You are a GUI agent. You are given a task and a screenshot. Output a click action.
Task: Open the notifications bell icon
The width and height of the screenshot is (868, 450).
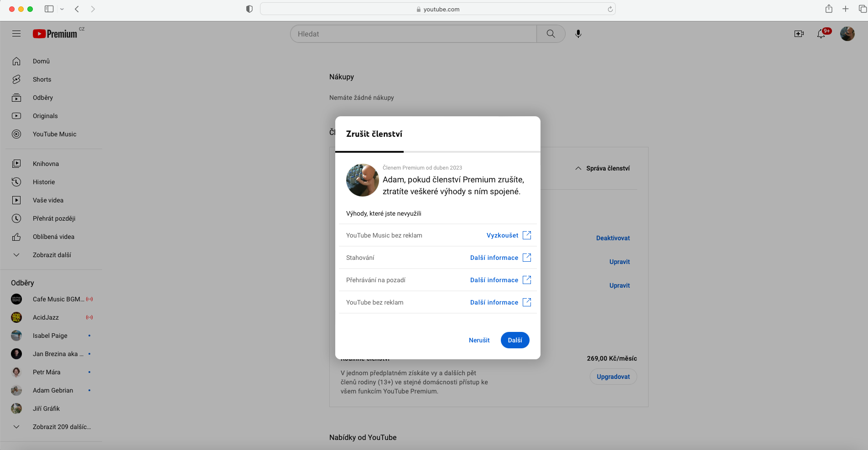[x=821, y=34]
